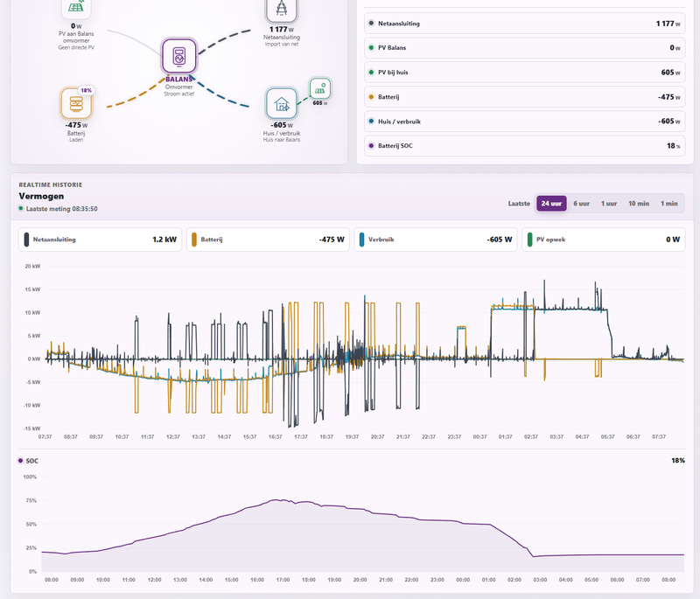Click the -475 W battery value in diagram
The width and height of the screenshot is (700, 599).
coord(76,125)
